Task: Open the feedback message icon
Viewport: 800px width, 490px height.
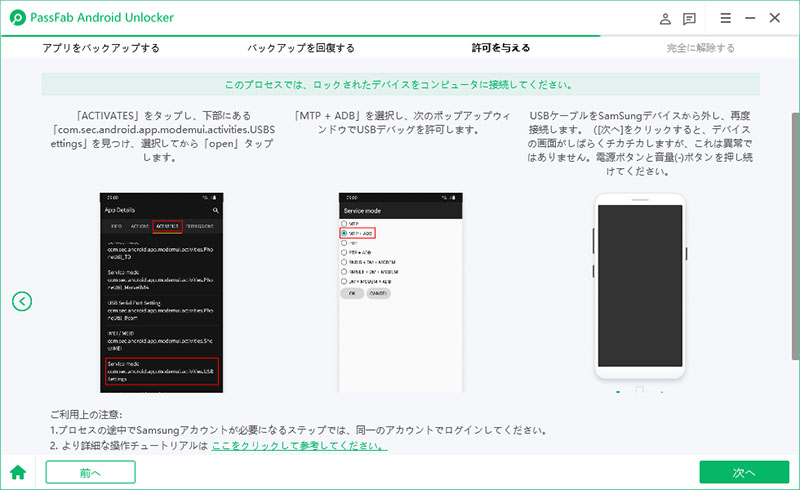Action: pyautogui.click(x=689, y=19)
